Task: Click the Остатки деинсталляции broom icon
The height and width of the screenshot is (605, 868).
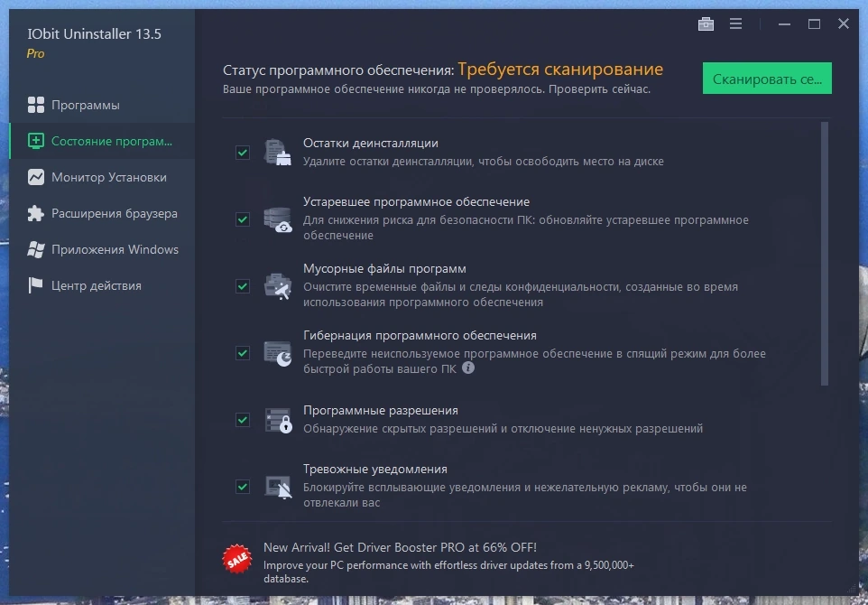Action: click(x=278, y=153)
